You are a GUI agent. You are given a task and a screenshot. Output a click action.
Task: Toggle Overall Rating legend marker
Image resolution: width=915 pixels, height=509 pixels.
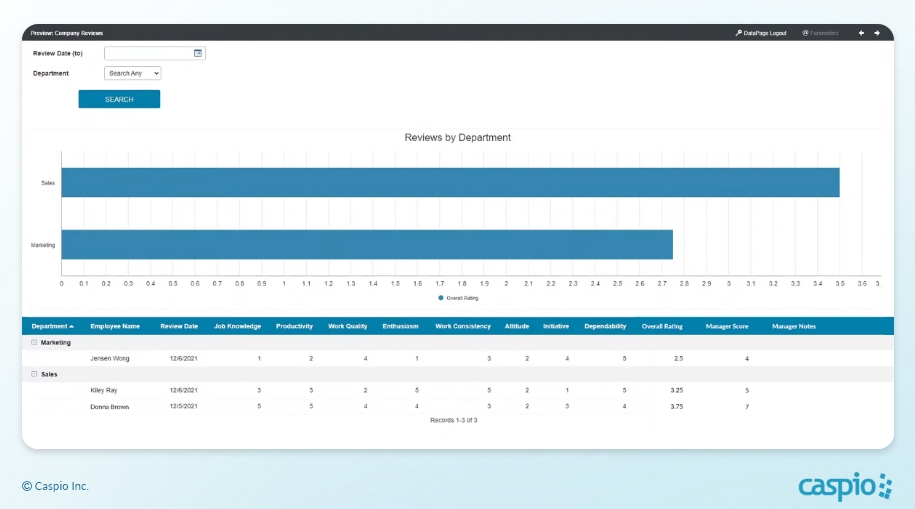tap(441, 297)
